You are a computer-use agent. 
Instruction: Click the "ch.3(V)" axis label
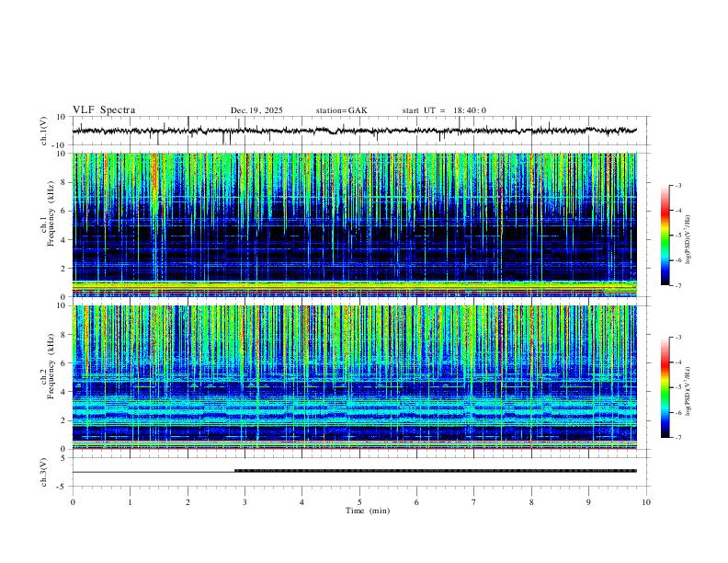click(44, 472)
